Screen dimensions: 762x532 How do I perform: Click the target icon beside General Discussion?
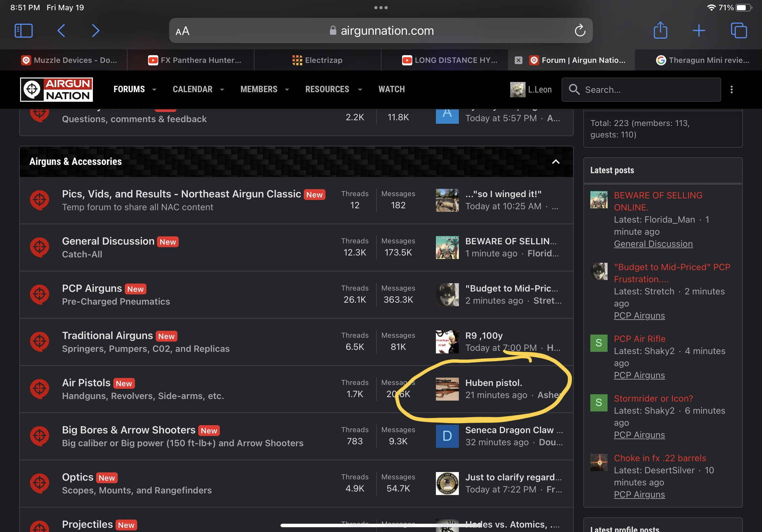coord(40,247)
